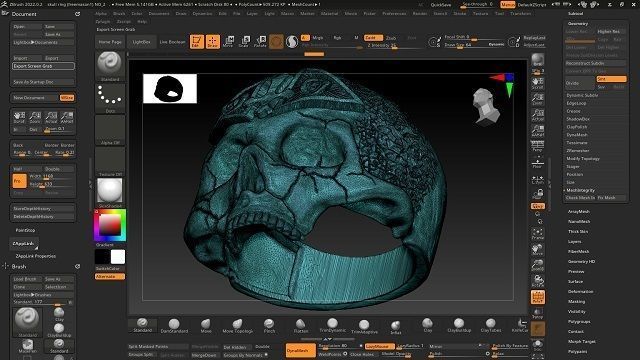Expand the ShadowBox section
Viewport: 640px width, 360px height.
click(578, 119)
